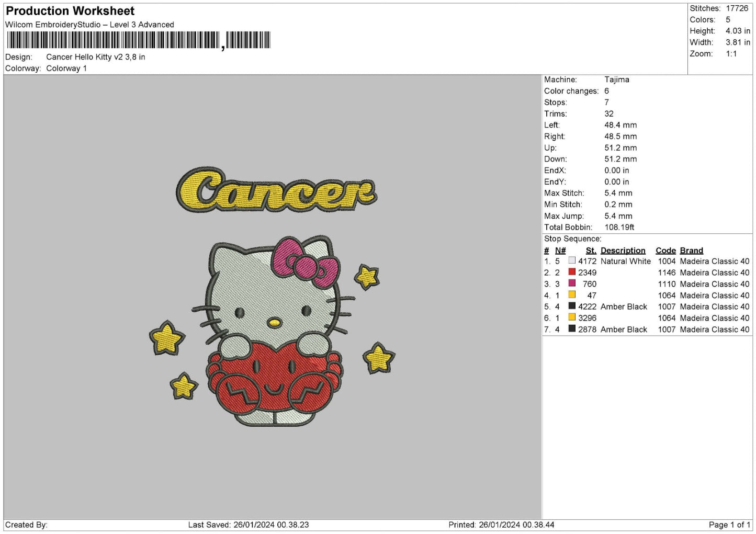Click the Stop Sequence heading
Screen dimensions: 756x534
[573, 239]
